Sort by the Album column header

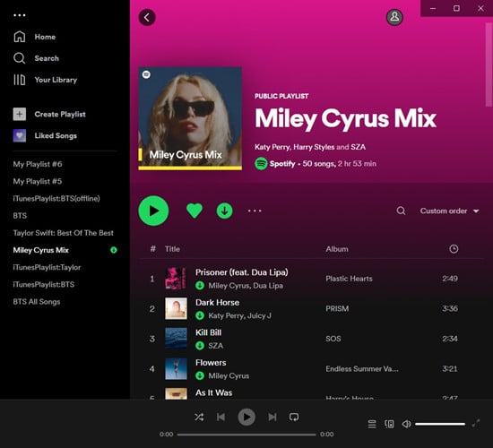pyautogui.click(x=337, y=249)
